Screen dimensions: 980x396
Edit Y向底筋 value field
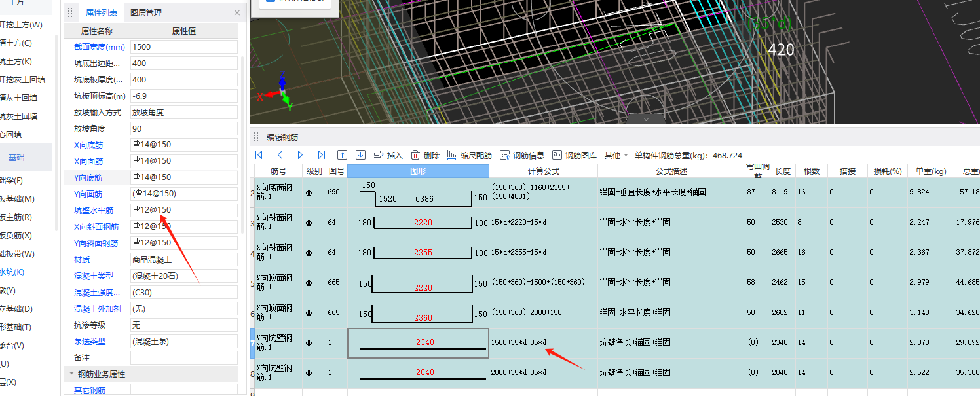(184, 177)
